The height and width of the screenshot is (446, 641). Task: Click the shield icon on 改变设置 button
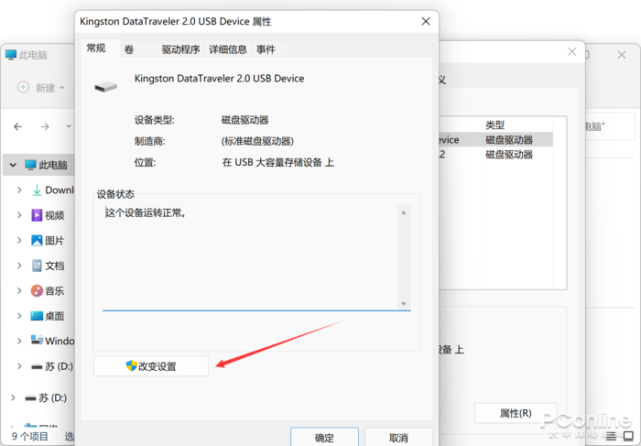tap(131, 366)
